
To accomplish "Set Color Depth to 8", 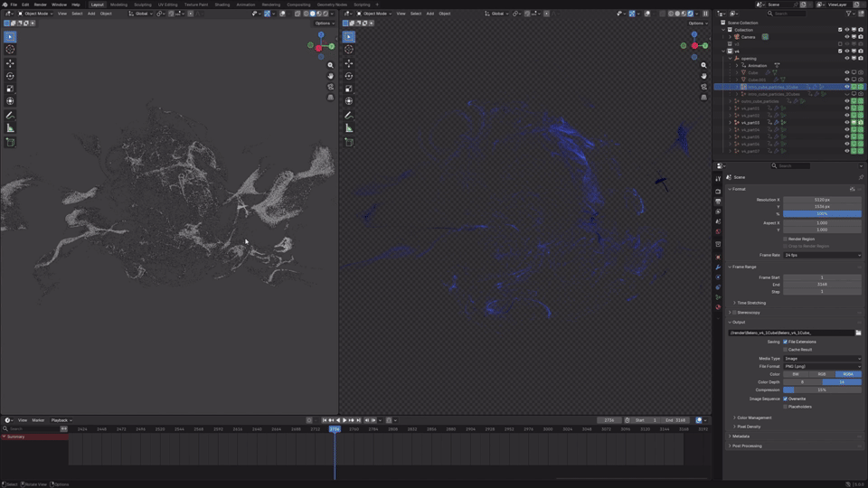I will pos(802,381).
